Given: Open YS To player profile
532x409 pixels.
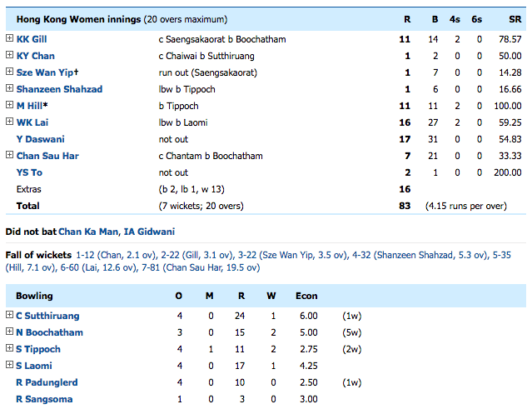Looking at the screenshot, I should pyautogui.click(x=29, y=172).
